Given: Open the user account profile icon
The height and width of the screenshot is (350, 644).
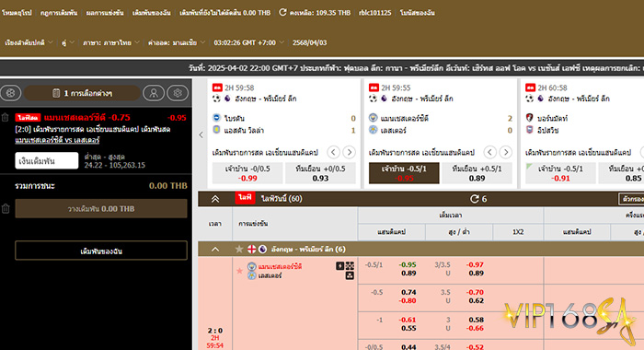Looking at the screenshot, I should pos(154,93).
